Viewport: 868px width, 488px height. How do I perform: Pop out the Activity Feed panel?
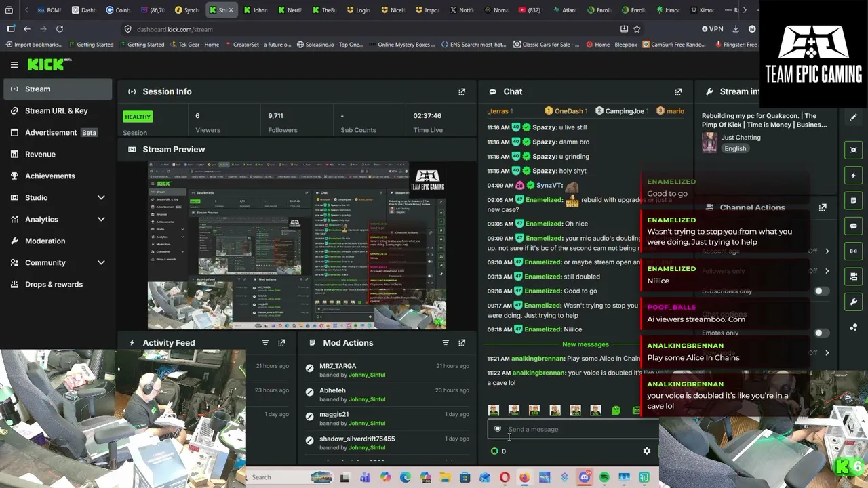[x=281, y=343]
